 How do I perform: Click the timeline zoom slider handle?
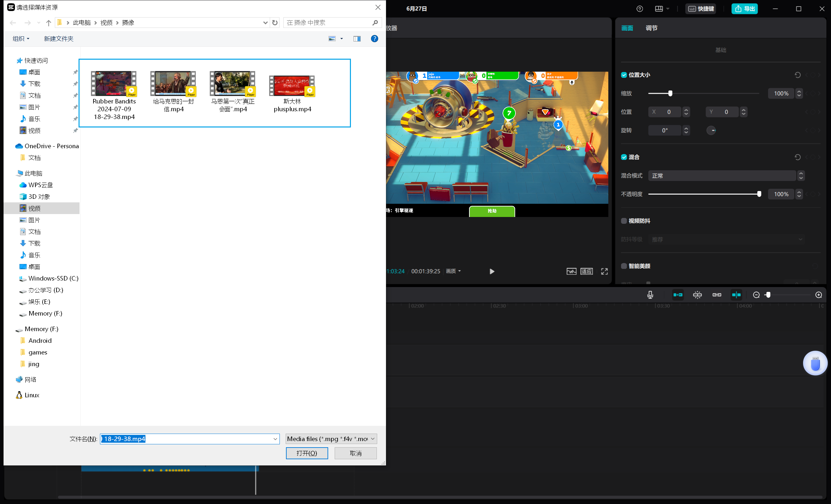768,295
